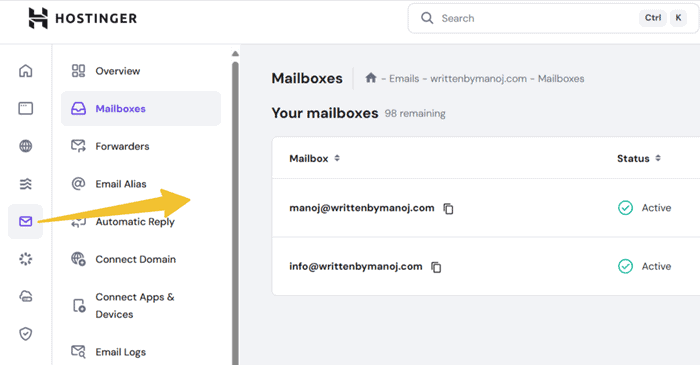Copy manoj@writtenbymanoj.com address
The width and height of the screenshot is (700, 365).
[448, 208]
